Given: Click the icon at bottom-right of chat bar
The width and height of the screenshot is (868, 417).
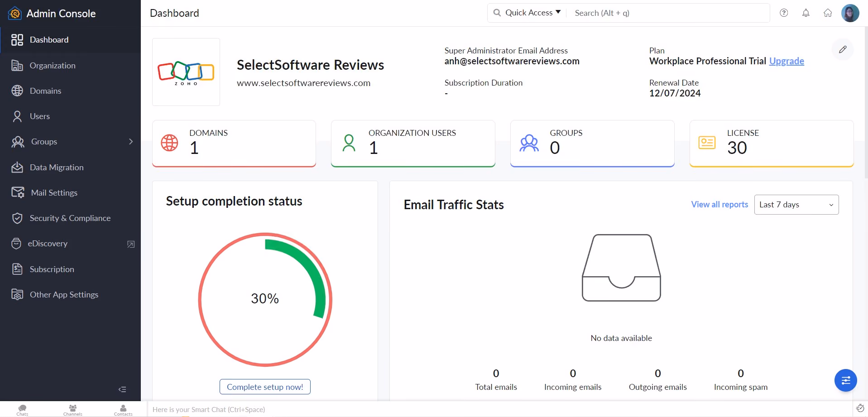Looking at the screenshot, I should point(860,409).
